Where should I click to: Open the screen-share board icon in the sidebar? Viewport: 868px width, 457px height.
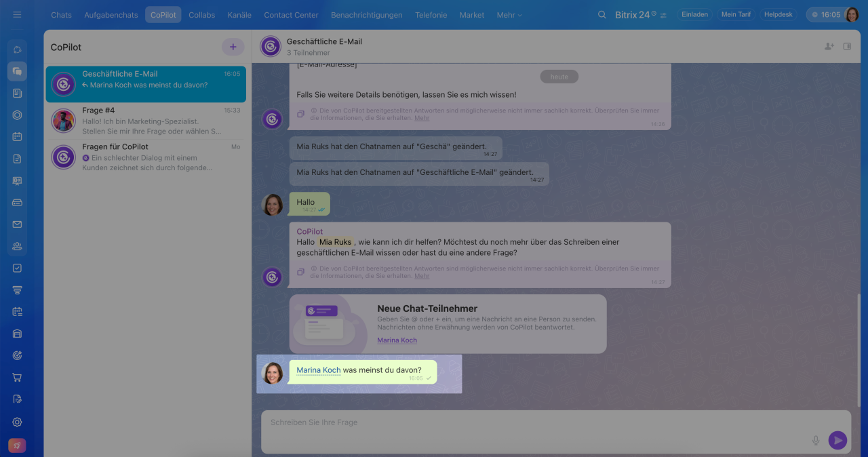17,180
